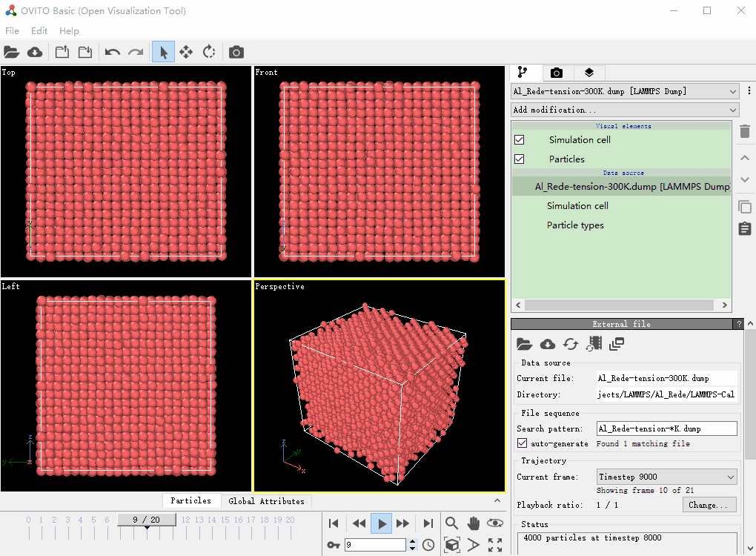Disable the auto-generate checkbox
The image size is (756, 556).
pyautogui.click(x=523, y=443)
